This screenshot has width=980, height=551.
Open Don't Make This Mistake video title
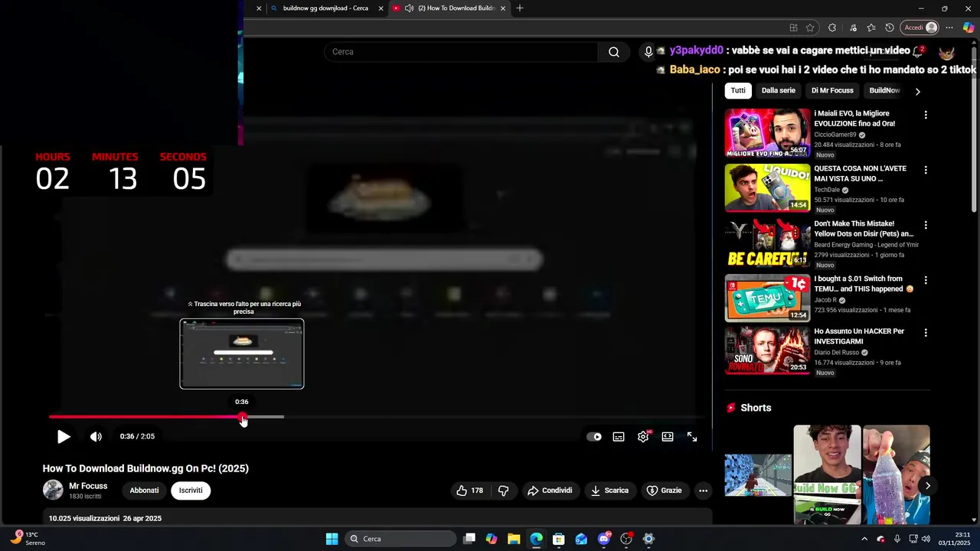pos(864,229)
